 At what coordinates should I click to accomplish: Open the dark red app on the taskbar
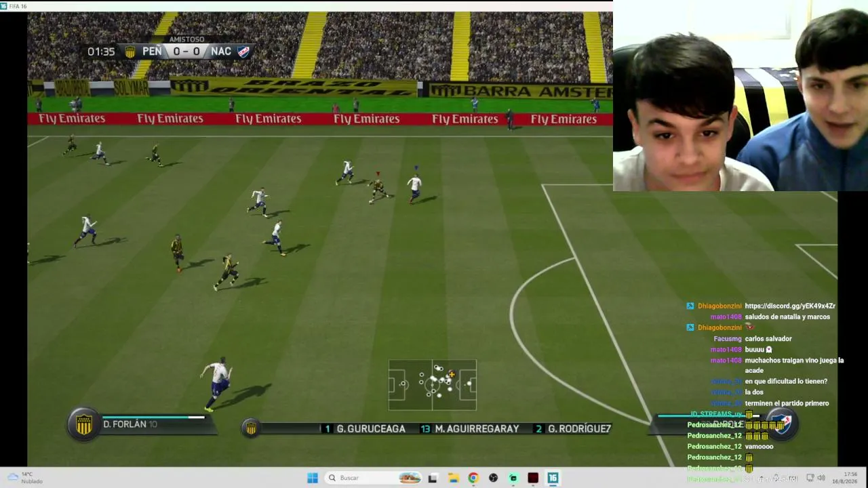[533, 478]
